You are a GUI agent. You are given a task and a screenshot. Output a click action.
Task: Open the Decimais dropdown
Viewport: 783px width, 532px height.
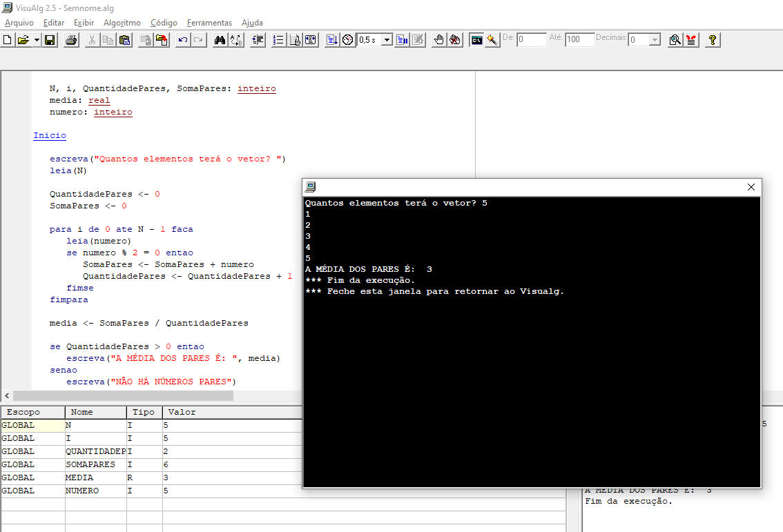point(655,40)
